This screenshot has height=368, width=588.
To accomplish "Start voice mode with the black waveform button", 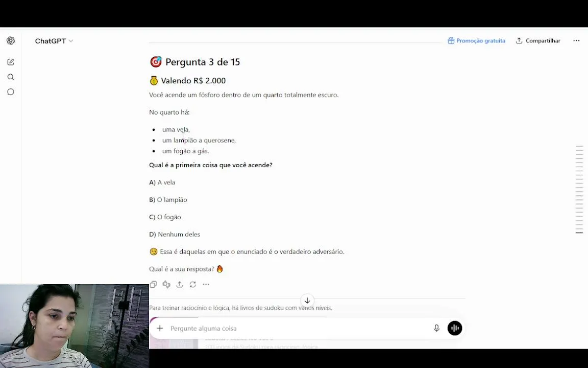I will (x=454, y=328).
